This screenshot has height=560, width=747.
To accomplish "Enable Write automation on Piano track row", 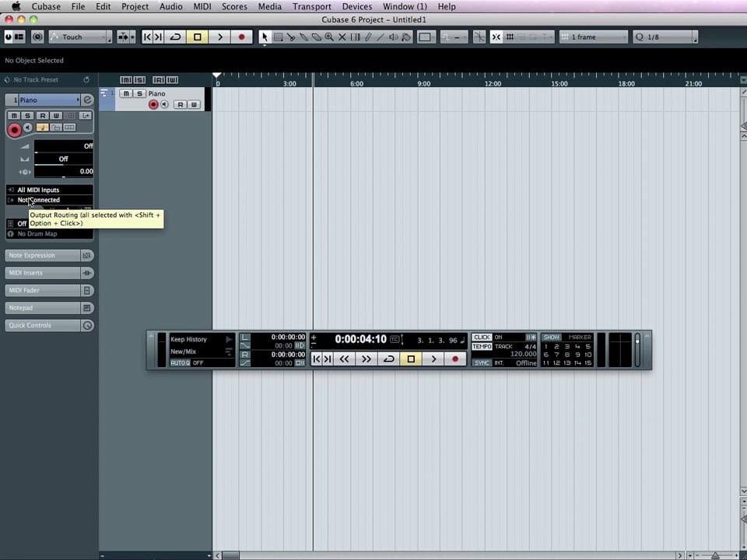I will pos(194,104).
